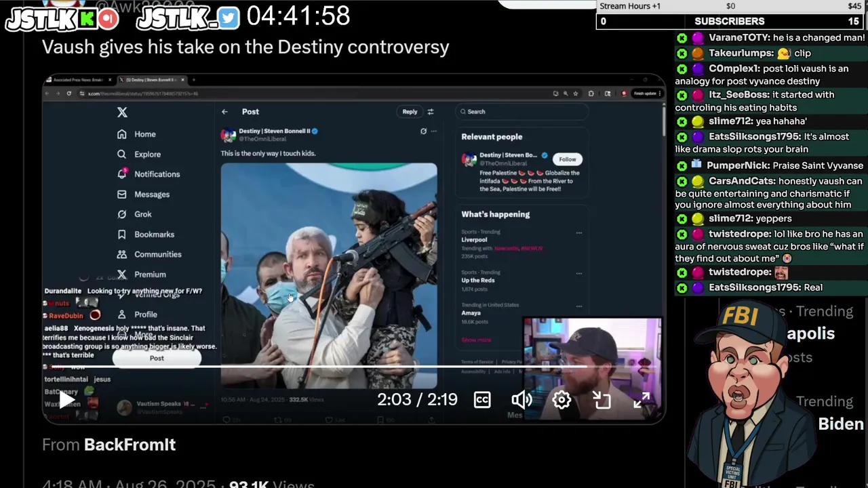
Task: Click Show more under What's happening
Action: pos(476,340)
